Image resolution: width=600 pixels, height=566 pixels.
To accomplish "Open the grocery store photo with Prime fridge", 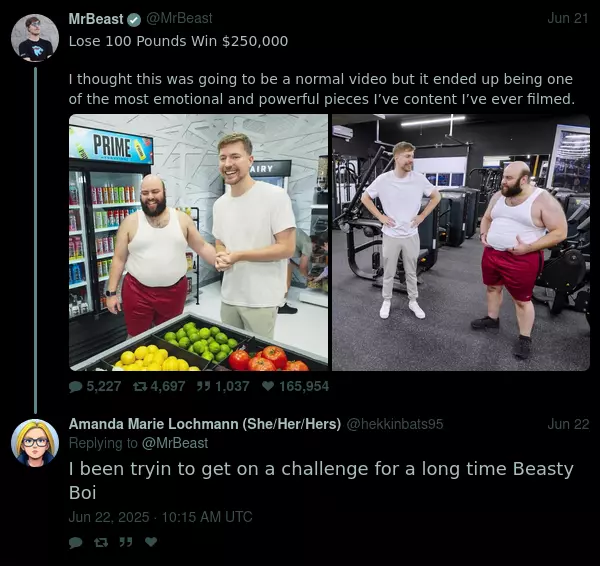I will (198, 242).
